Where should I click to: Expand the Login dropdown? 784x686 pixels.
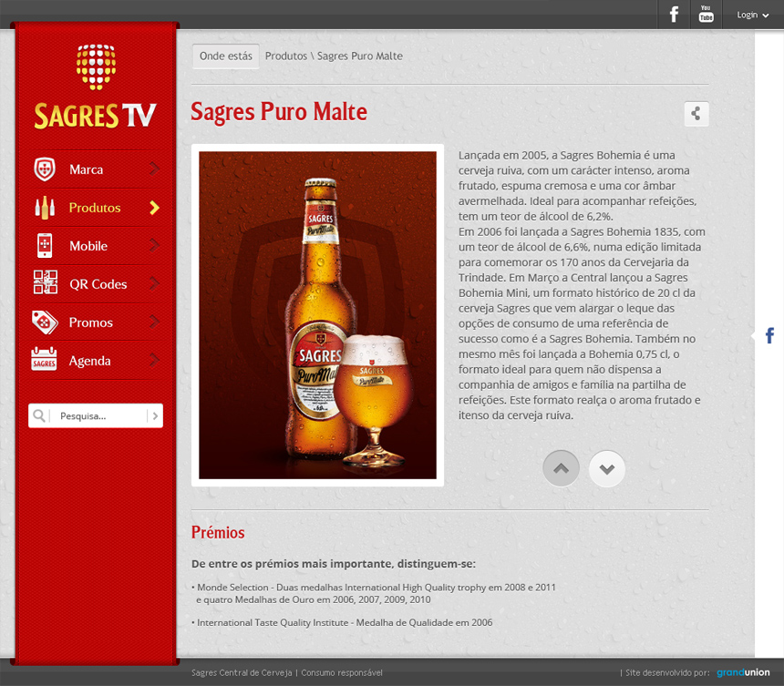(752, 15)
